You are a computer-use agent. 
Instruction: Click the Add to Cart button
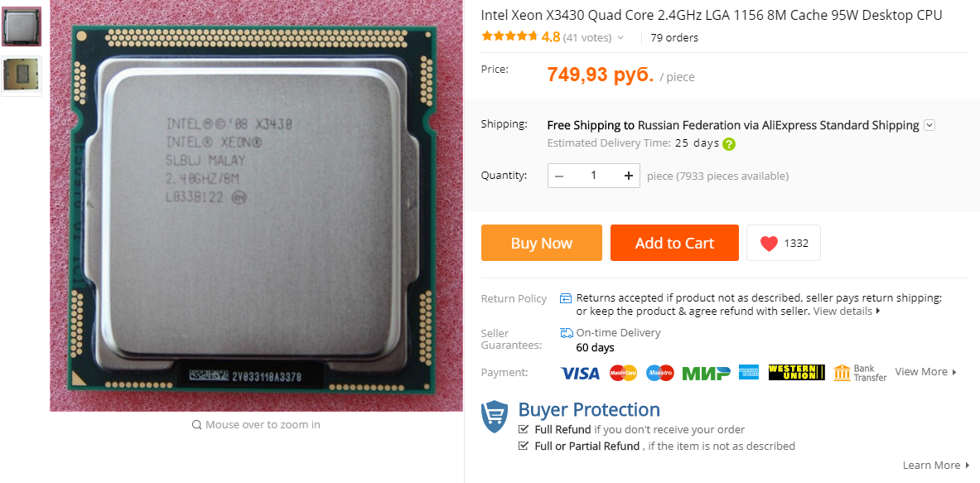(x=674, y=243)
